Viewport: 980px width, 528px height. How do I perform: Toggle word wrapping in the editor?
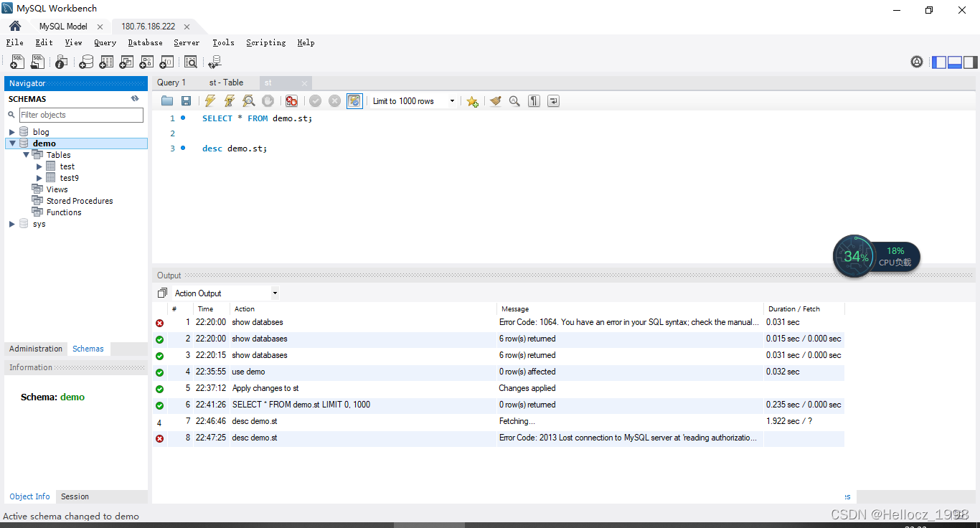[x=553, y=101]
